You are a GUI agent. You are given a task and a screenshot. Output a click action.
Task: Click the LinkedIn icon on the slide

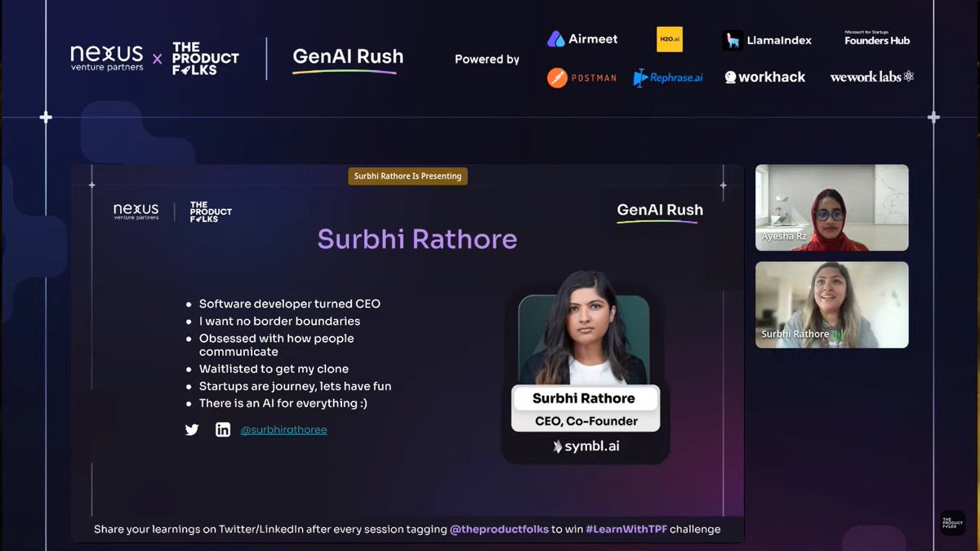point(223,429)
